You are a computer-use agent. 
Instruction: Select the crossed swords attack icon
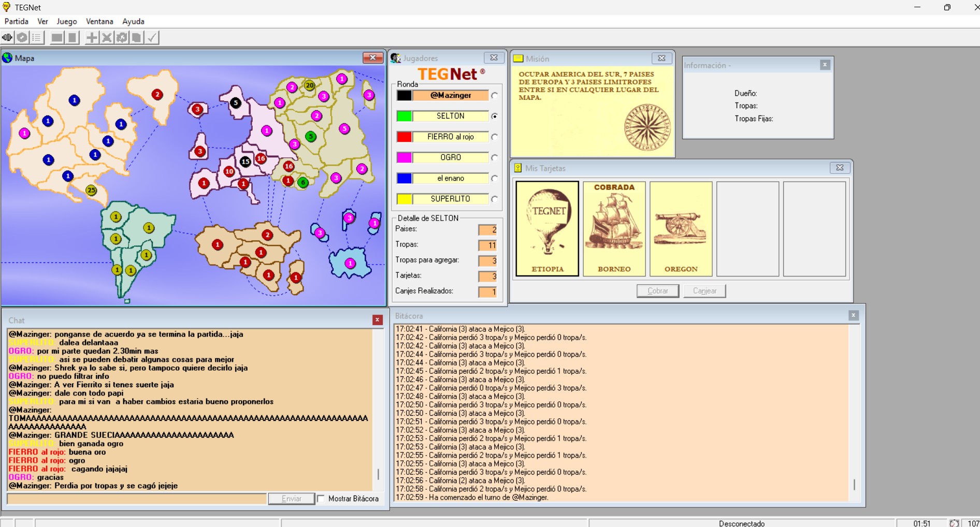tap(107, 37)
